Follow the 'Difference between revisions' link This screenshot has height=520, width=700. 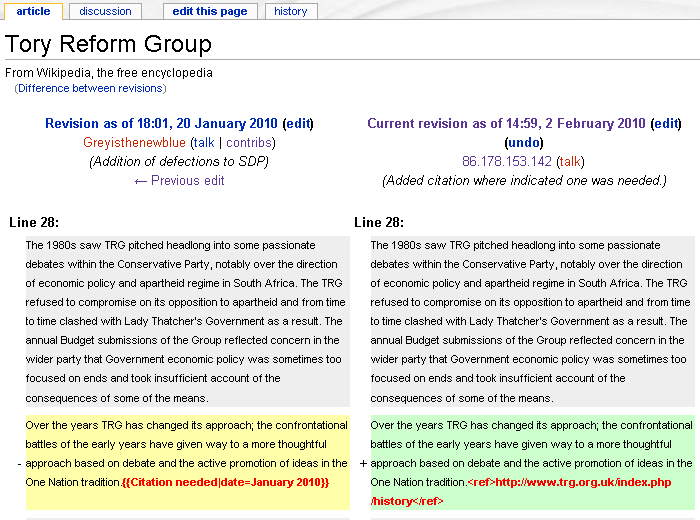(90, 88)
